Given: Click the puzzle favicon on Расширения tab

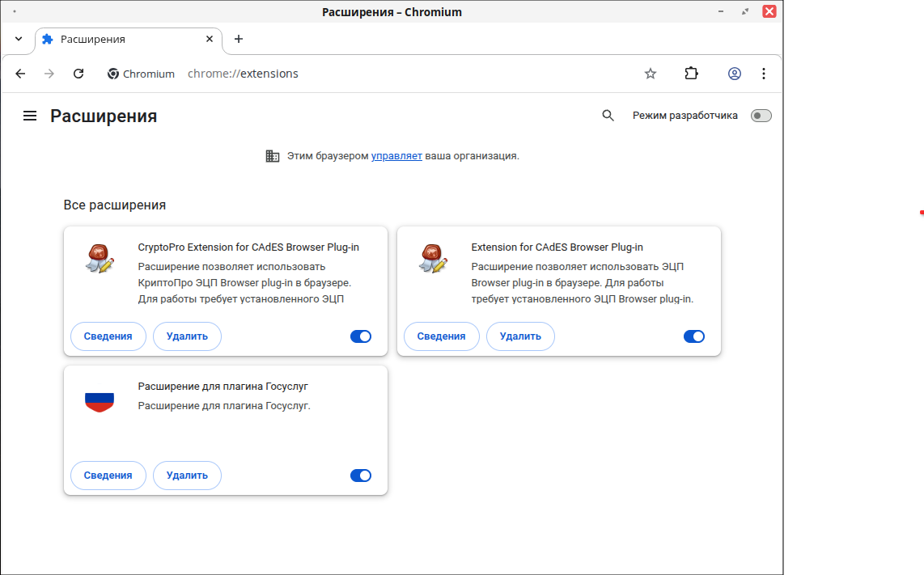Looking at the screenshot, I should pos(48,39).
